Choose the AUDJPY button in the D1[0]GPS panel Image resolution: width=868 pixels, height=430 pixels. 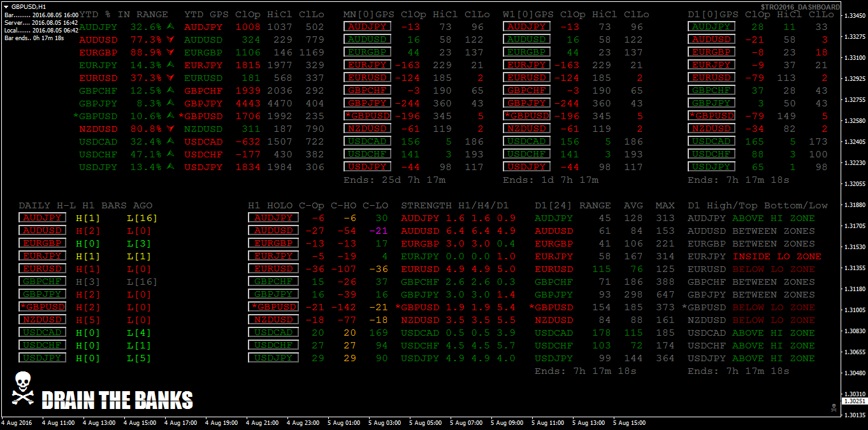711,27
